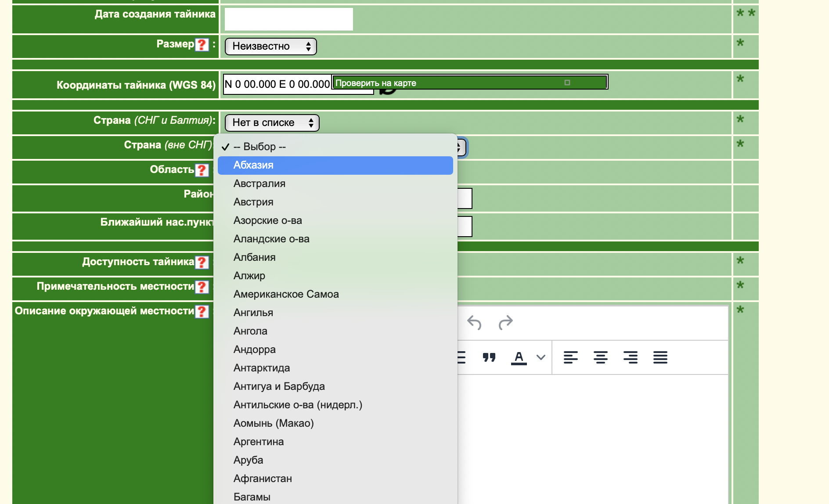Click the Дата создания тайника input field
Screen dimensions: 829x504
[288, 19]
